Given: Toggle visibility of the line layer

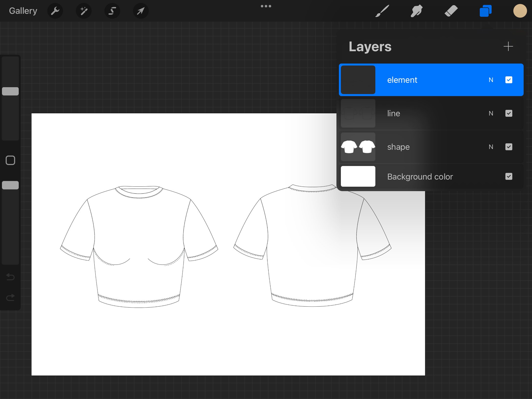Looking at the screenshot, I should pos(509,113).
